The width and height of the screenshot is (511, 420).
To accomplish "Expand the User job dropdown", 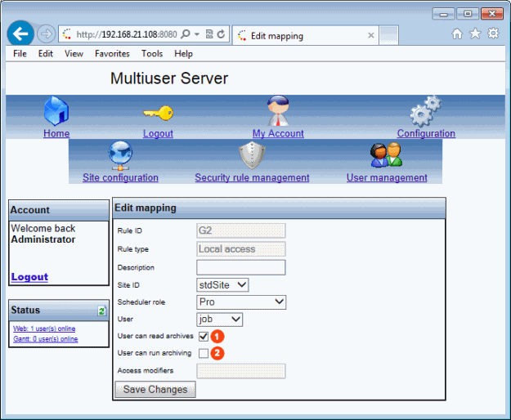I will coord(220,319).
